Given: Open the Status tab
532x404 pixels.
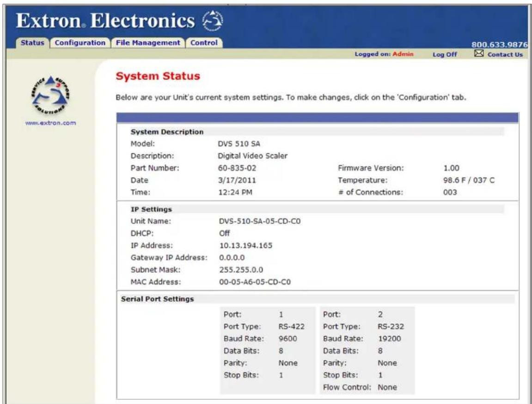Looking at the screenshot, I should pos(32,43).
